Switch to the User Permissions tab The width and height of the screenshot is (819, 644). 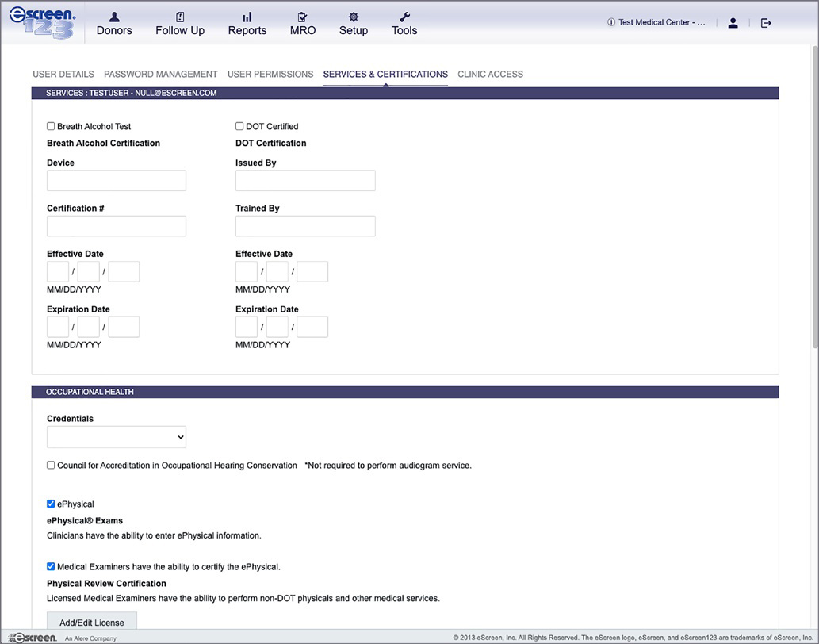[x=270, y=75]
